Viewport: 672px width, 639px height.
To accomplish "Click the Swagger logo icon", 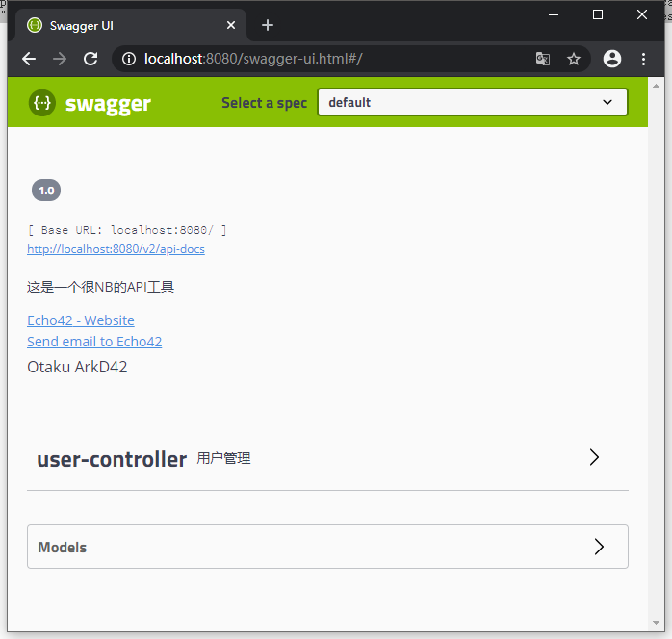I will (42, 103).
